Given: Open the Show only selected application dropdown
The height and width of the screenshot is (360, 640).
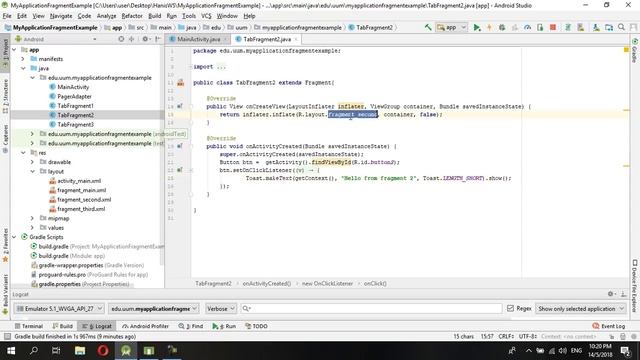Looking at the screenshot, I should coord(581,309).
